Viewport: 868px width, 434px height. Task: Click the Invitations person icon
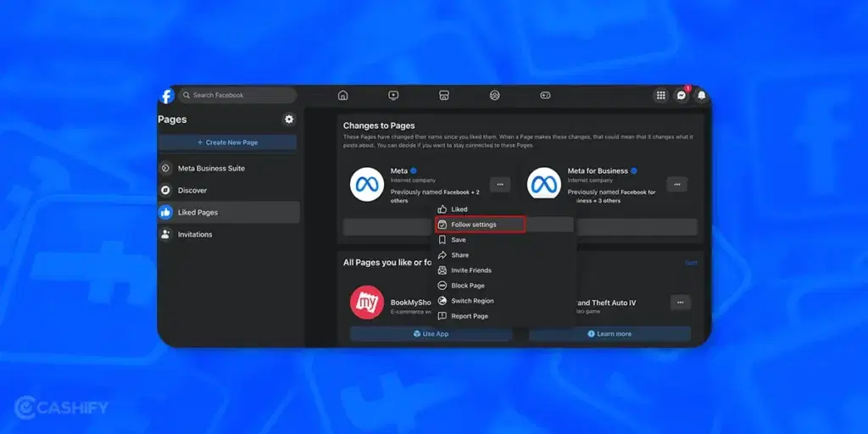pos(165,235)
